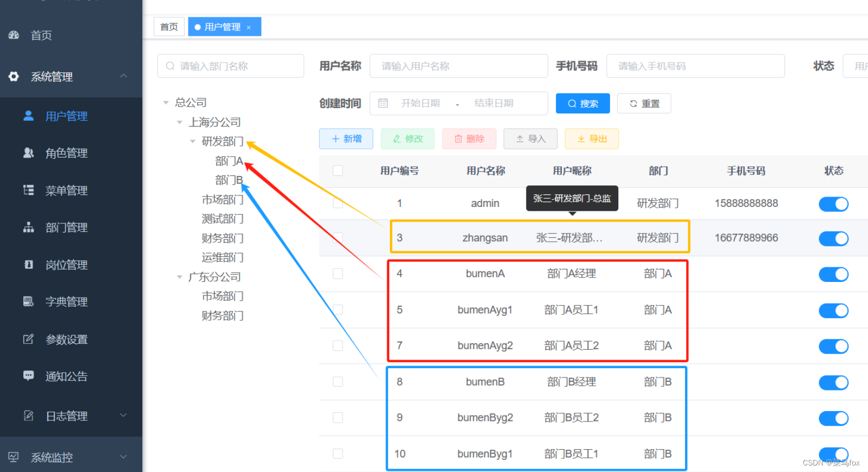Click the org chart icon beside 部门管理
The height and width of the screenshot is (472, 868).
pyautogui.click(x=29, y=227)
